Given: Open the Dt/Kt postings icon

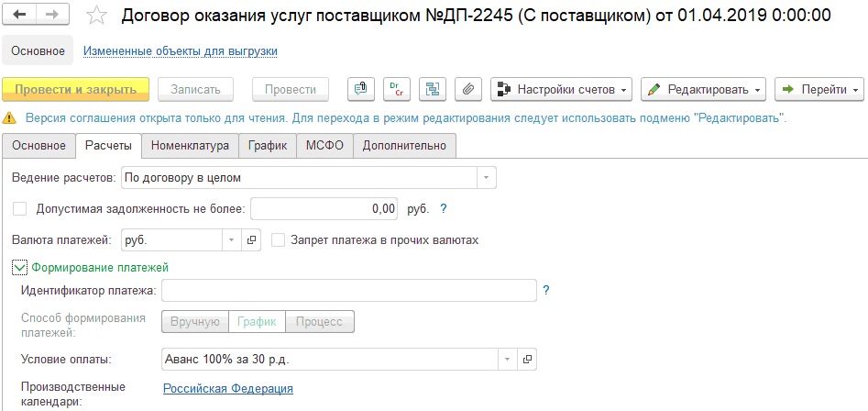Looking at the screenshot, I should 397,89.
